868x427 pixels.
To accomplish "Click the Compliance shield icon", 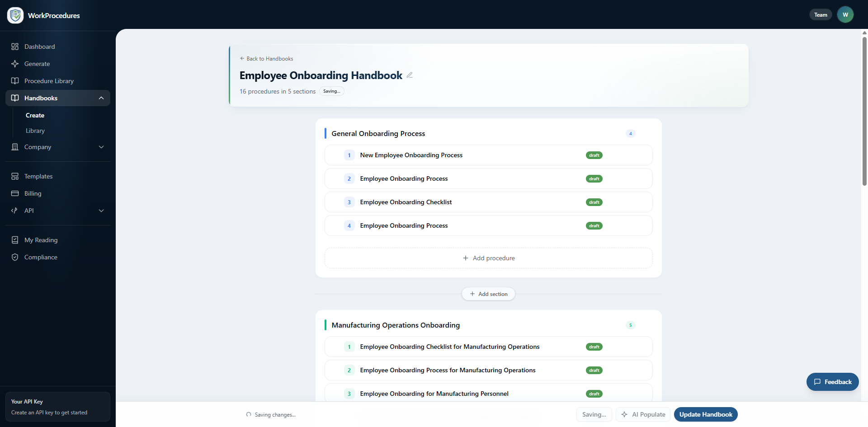I will tap(15, 257).
